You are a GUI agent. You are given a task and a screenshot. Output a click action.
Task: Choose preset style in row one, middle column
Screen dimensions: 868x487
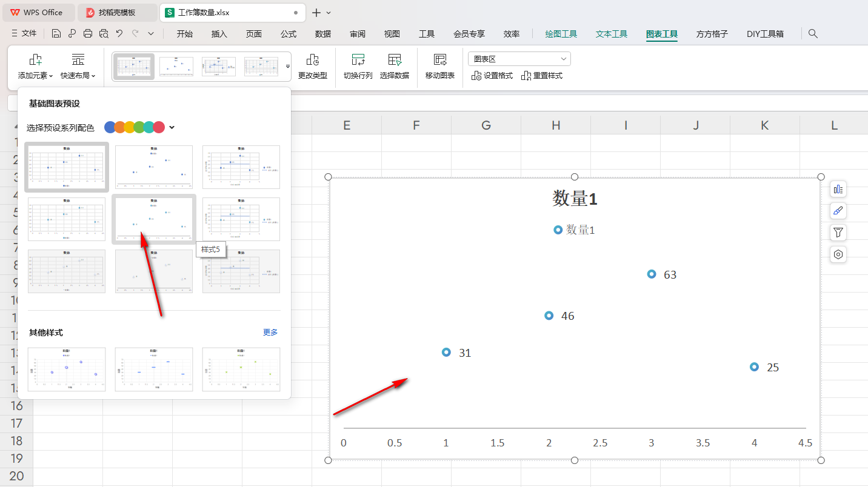pos(154,167)
